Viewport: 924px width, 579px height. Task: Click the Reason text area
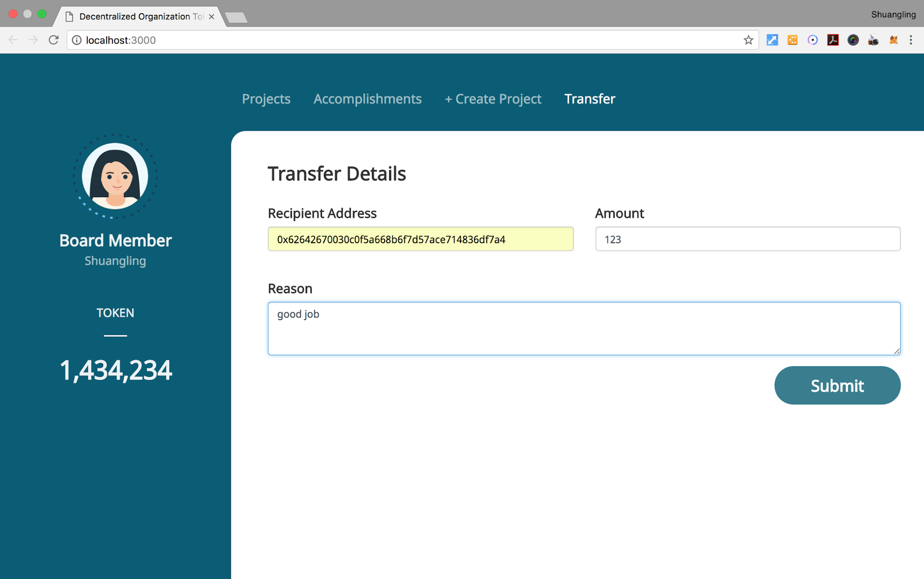tap(583, 328)
